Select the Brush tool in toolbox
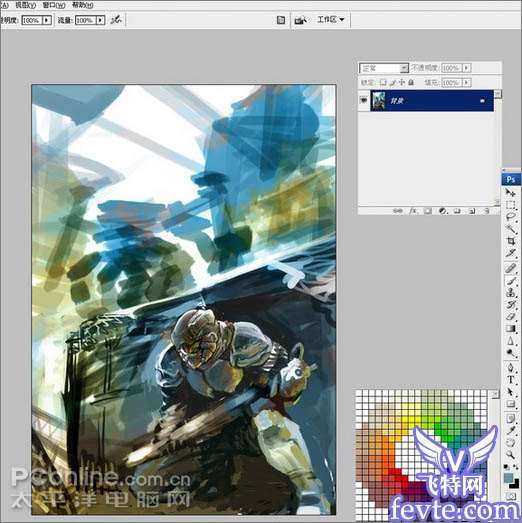Viewport: 522px width, 523px height. (x=510, y=281)
